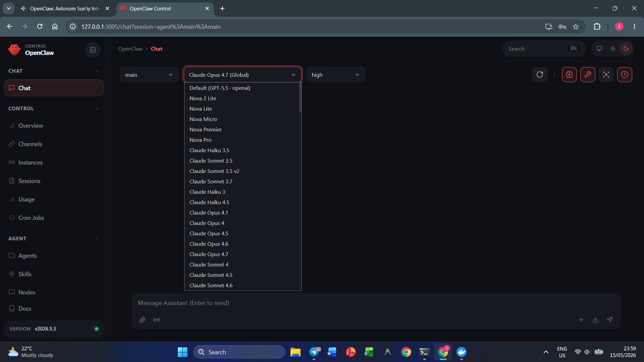Image resolution: width=644 pixels, height=362 pixels.
Task: Open the Usage page
Action: pos(54,199)
